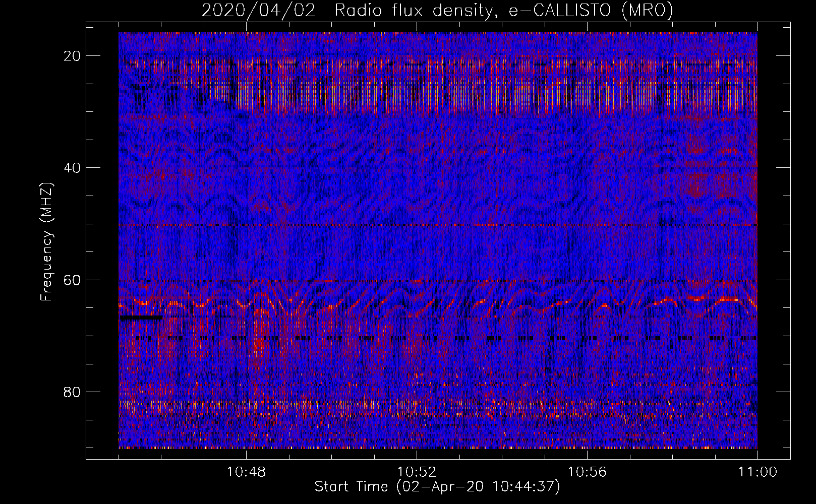Click the plot title '2020/04/02 Radio flux density'

pyautogui.click(x=437, y=10)
